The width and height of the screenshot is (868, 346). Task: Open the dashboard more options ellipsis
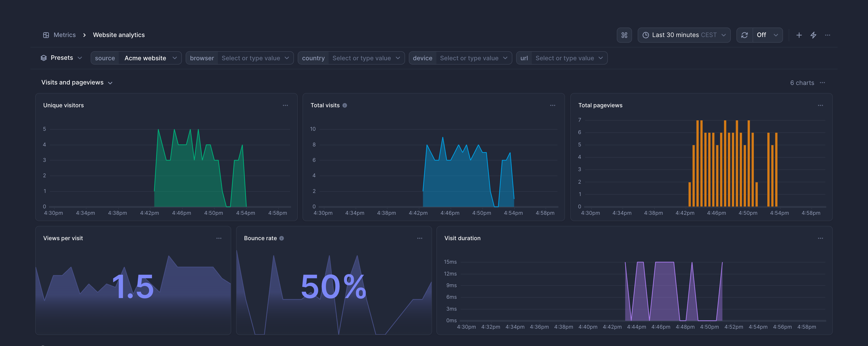pos(828,35)
